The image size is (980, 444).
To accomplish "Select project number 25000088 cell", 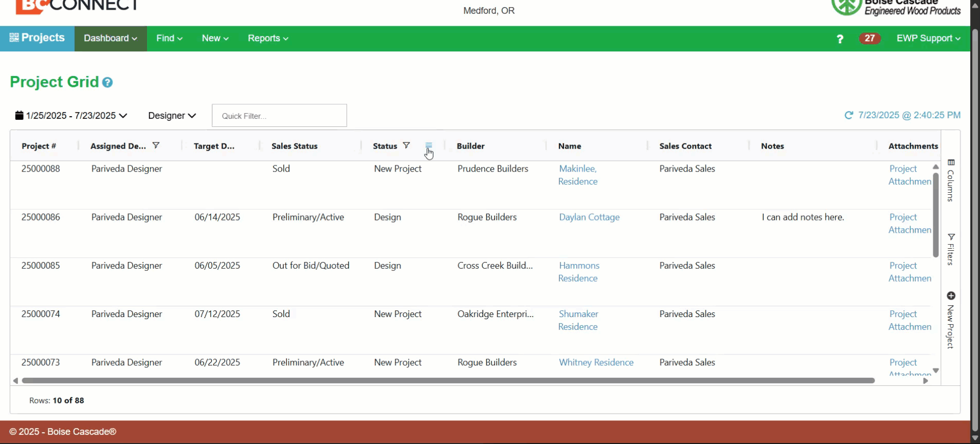I will 41,169.
